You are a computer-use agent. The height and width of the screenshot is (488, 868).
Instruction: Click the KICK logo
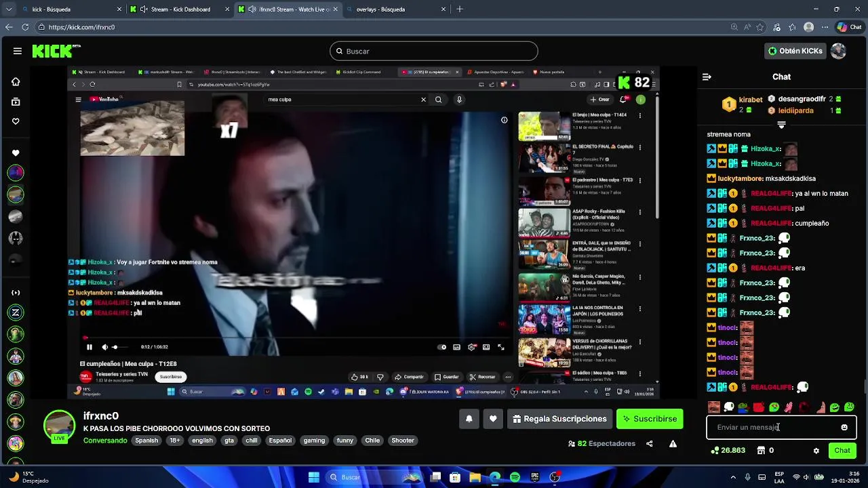point(56,51)
